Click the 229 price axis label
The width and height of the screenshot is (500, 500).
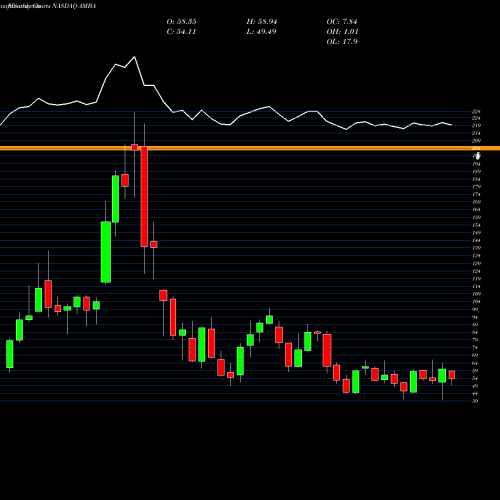tap(476, 111)
